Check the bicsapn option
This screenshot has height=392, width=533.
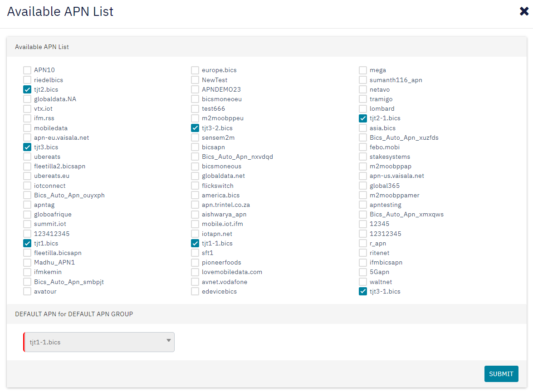(195, 147)
